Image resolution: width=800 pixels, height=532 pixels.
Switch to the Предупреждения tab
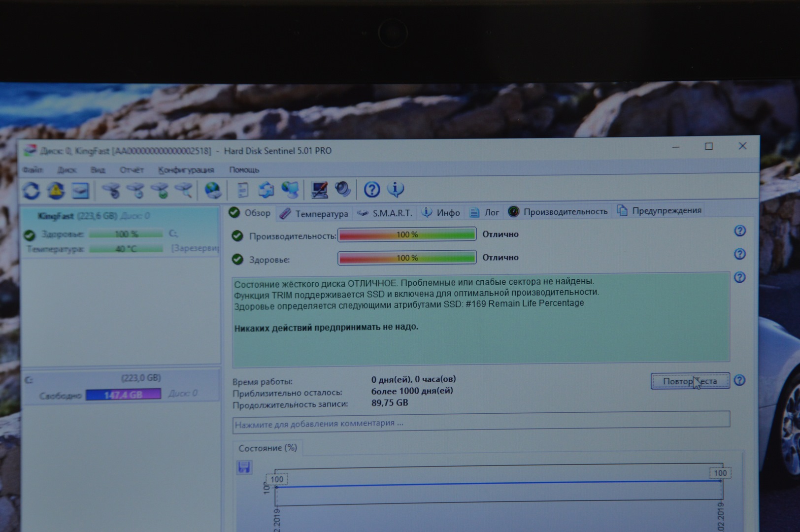click(x=660, y=210)
